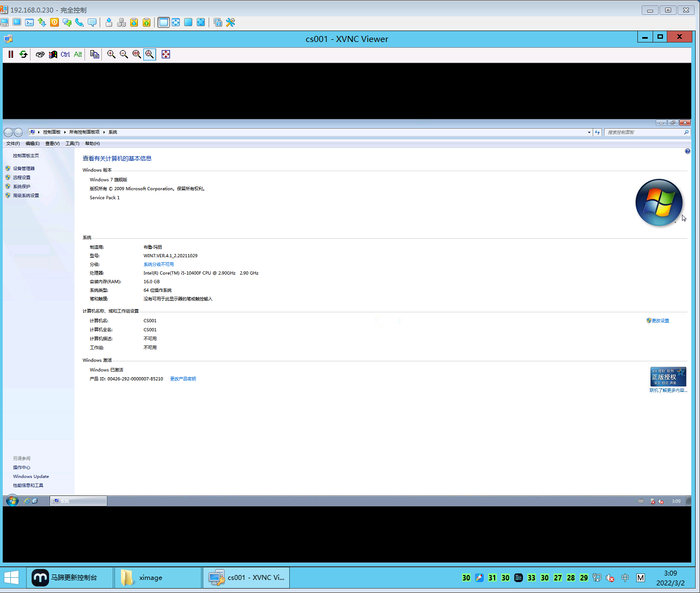This screenshot has height=593, width=700.
Task: Click the M input mode tray icon
Action: click(641, 578)
